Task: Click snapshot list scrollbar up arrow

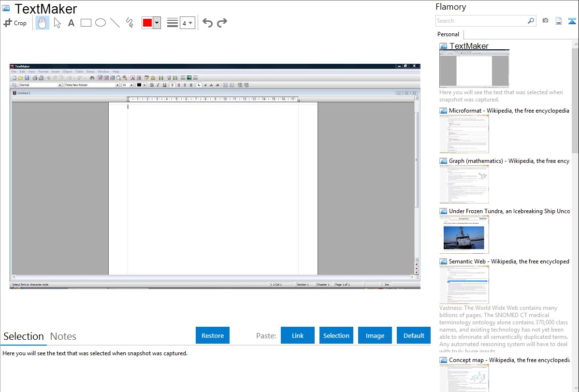Action: [575, 44]
